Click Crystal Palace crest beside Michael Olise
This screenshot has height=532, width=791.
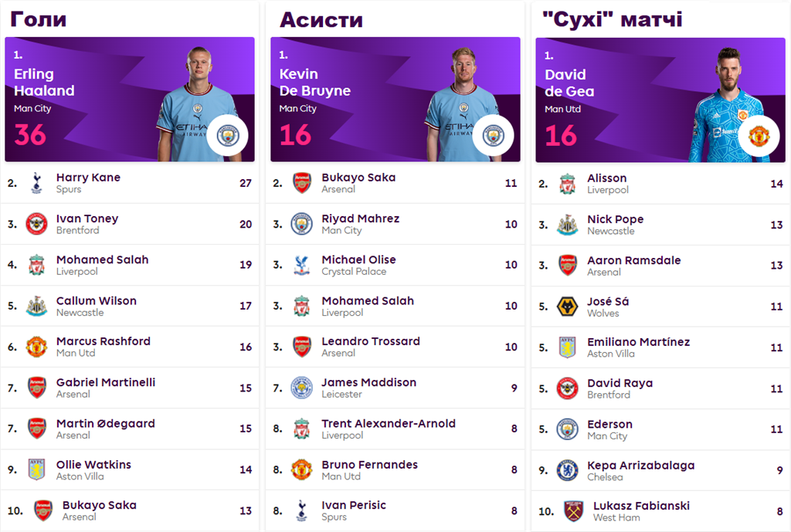pyautogui.click(x=301, y=265)
